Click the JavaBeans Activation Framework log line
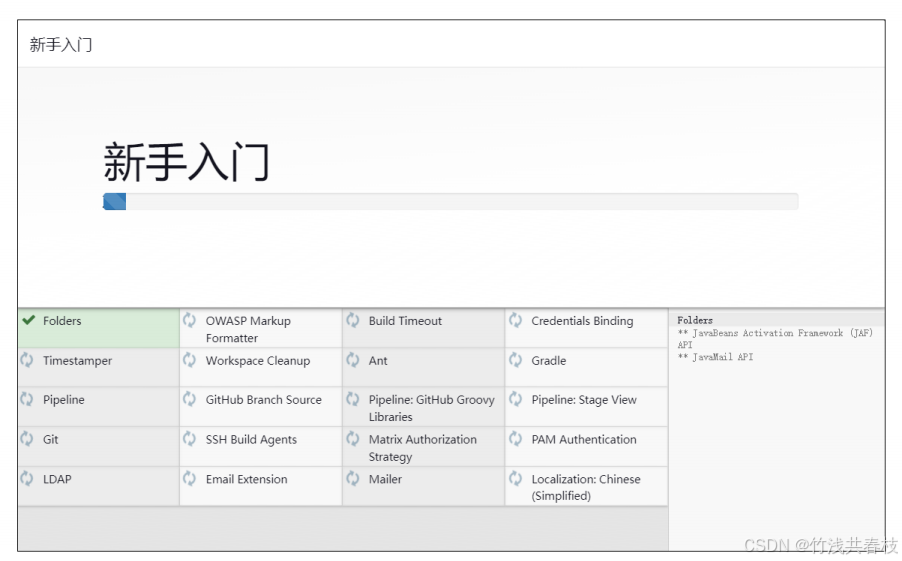 [775, 339]
